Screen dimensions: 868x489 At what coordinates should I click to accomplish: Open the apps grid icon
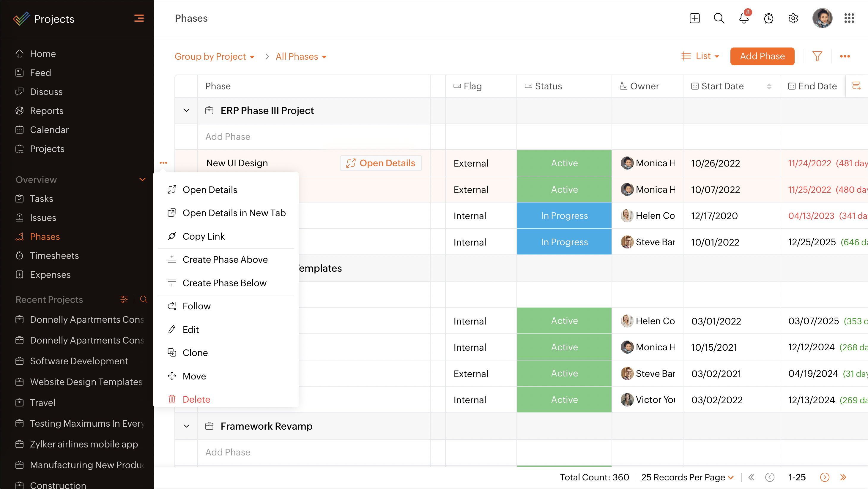point(849,18)
